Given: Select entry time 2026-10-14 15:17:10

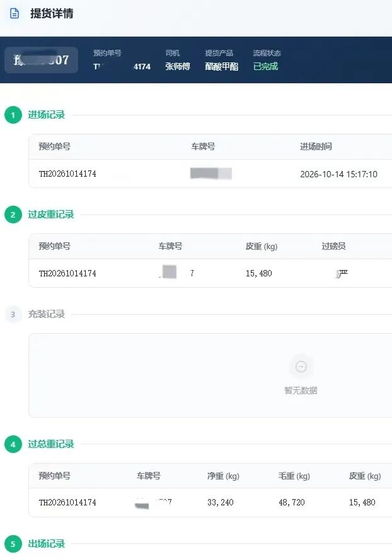Looking at the screenshot, I should pos(338,174).
